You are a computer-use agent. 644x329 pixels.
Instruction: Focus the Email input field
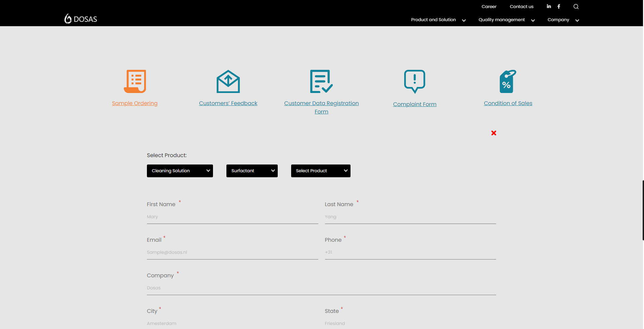[232, 252]
